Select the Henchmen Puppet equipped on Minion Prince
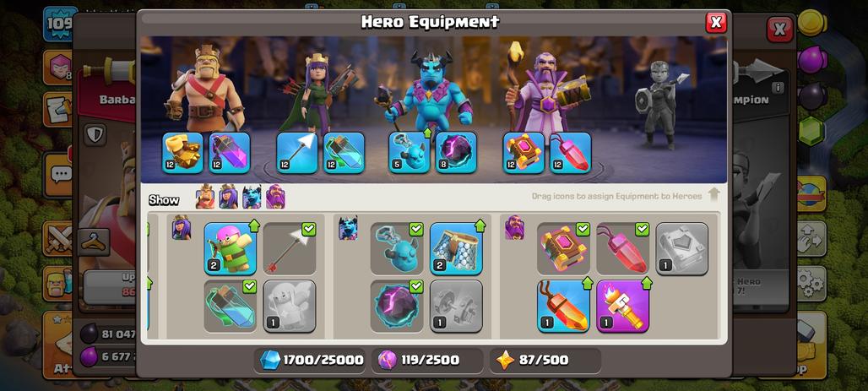868x391 pixels. 409,153
